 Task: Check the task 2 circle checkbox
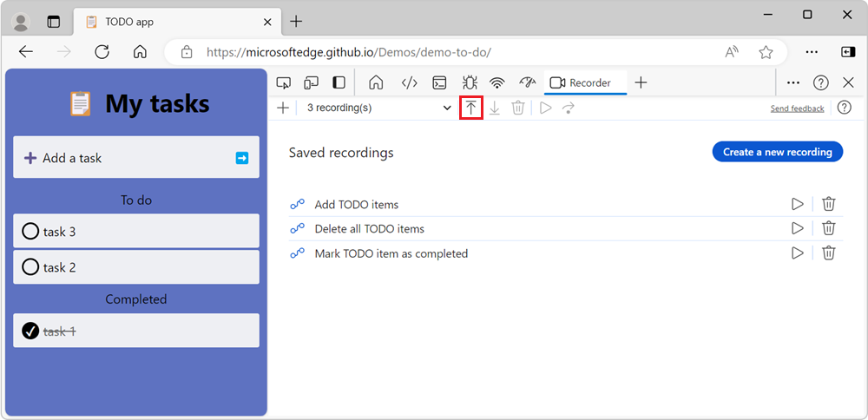point(30,267)
